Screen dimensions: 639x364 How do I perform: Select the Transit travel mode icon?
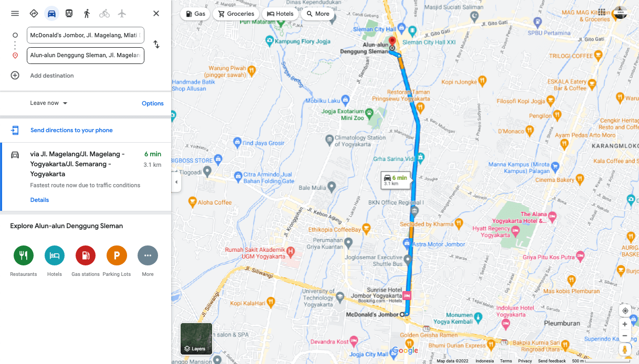(69, 14)
